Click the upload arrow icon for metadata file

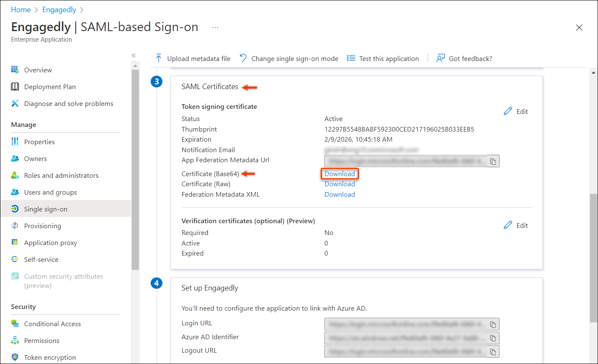159,58
